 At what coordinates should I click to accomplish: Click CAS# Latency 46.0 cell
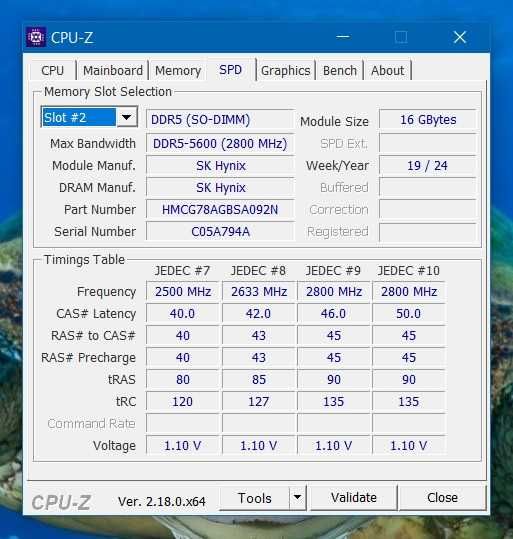334,314
